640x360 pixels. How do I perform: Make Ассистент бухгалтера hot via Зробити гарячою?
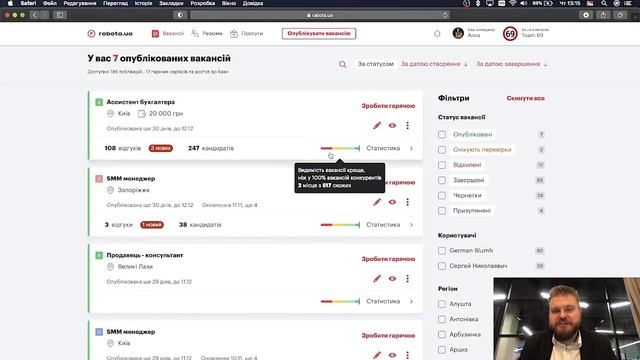[388, 106]
